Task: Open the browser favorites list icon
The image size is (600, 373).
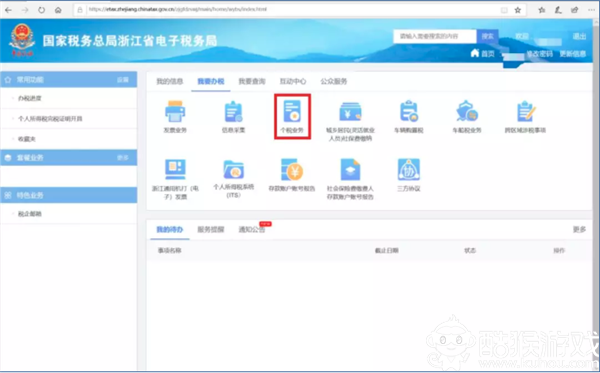Action: [x=541, y=10]
